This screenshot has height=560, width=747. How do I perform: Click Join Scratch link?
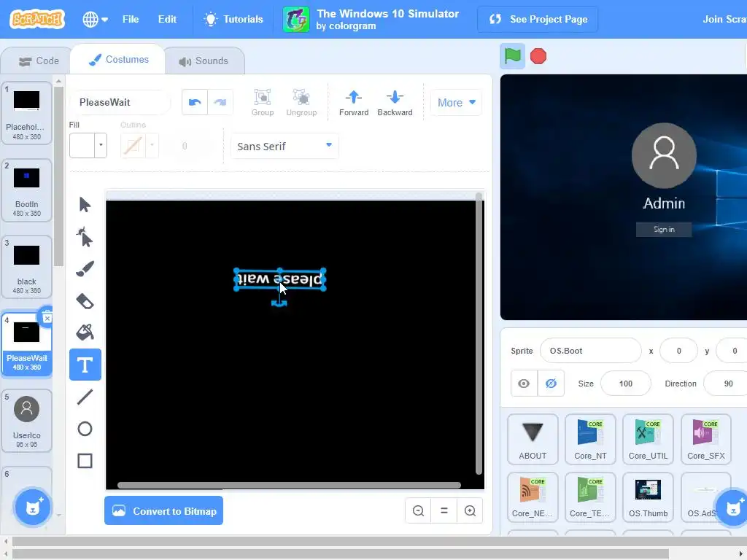point(724,19)
